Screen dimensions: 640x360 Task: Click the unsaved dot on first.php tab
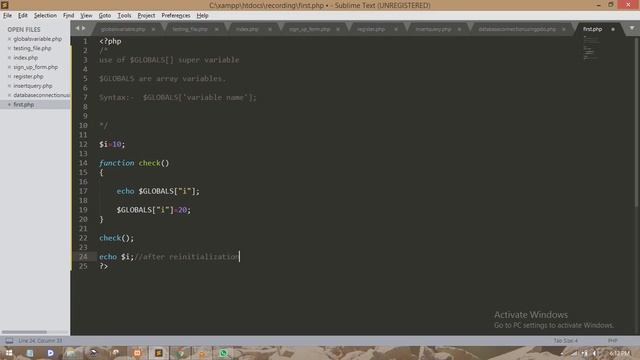[613, 29]
